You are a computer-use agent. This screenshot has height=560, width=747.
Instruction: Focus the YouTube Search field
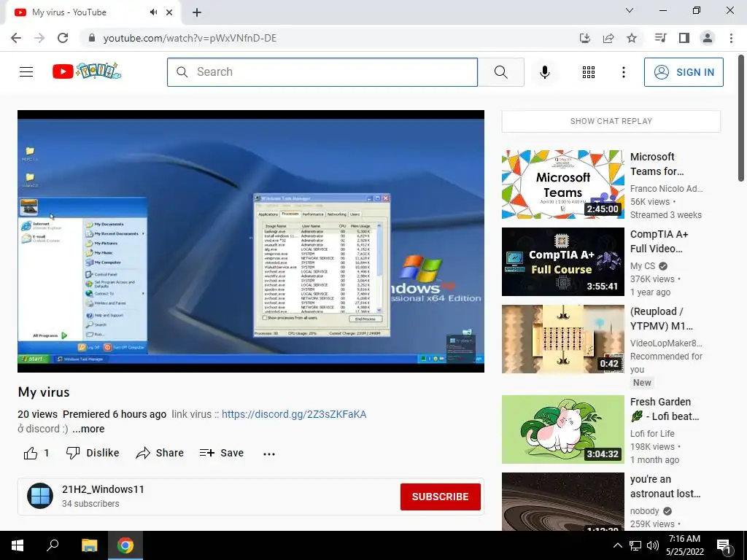click(x=322, y=72)
